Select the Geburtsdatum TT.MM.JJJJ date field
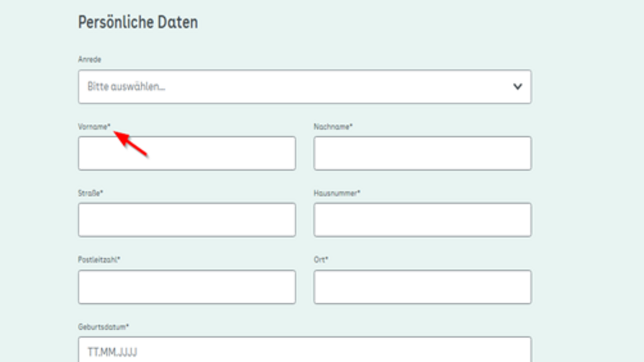This screenshot has height=362, width=644. pos(304,351)
